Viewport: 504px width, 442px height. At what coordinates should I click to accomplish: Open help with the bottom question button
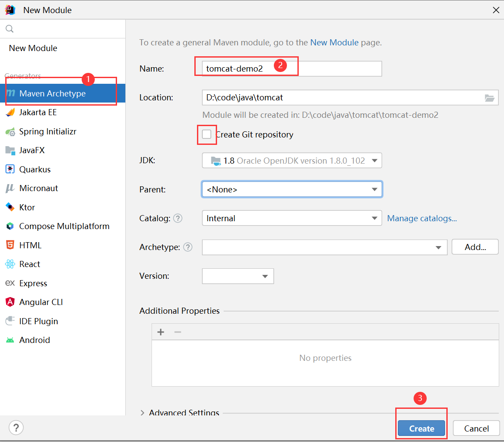pyautogui.click(x=16, y=428)
